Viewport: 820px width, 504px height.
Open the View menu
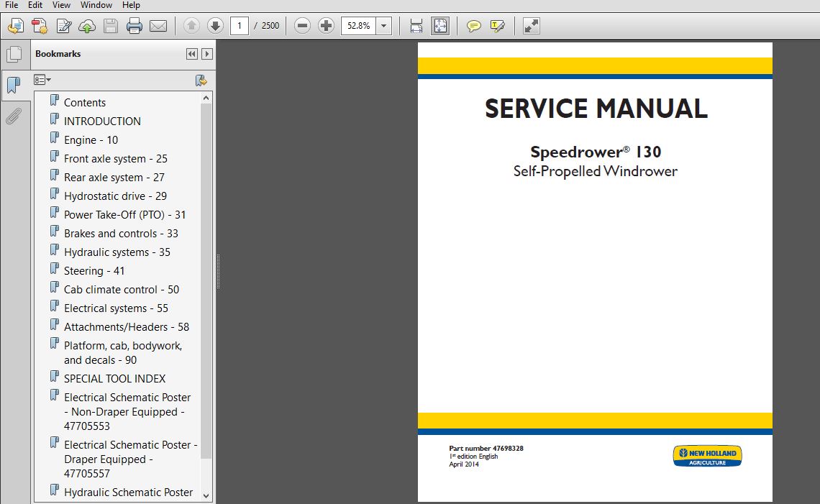point(61,5)
